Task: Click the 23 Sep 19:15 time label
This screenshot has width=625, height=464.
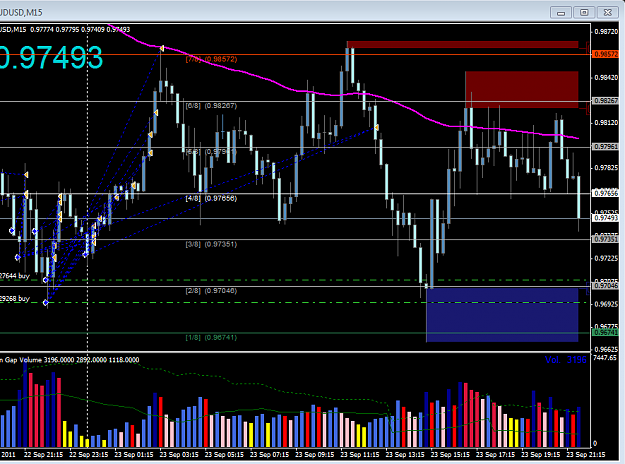Action: coord(541,454)
